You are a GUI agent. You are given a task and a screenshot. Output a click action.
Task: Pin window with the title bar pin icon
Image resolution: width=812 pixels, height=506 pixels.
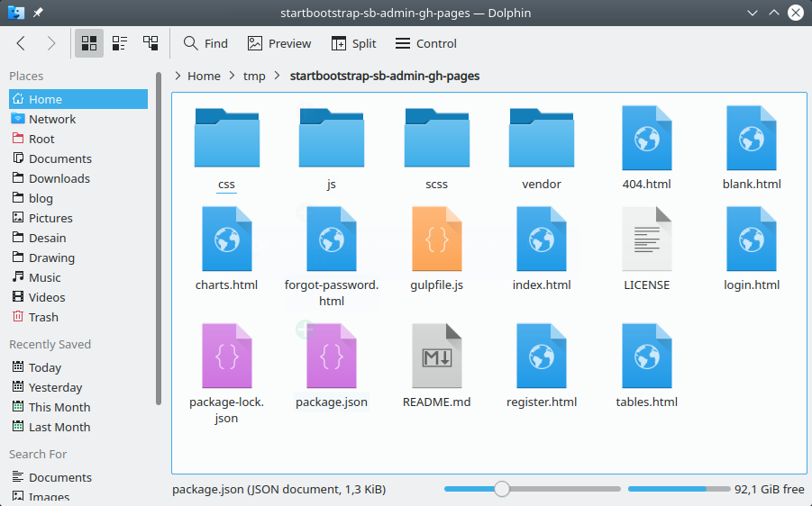pos(39,13)
